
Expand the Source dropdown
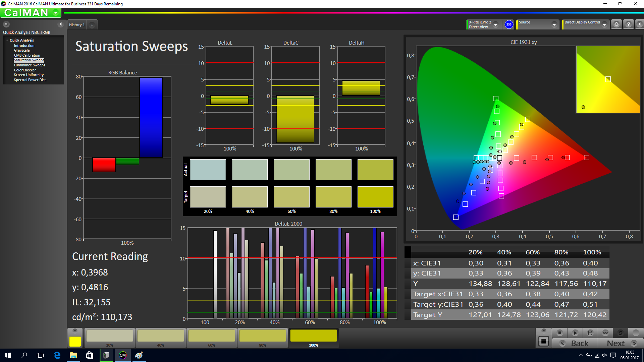[x=554, y=25]
